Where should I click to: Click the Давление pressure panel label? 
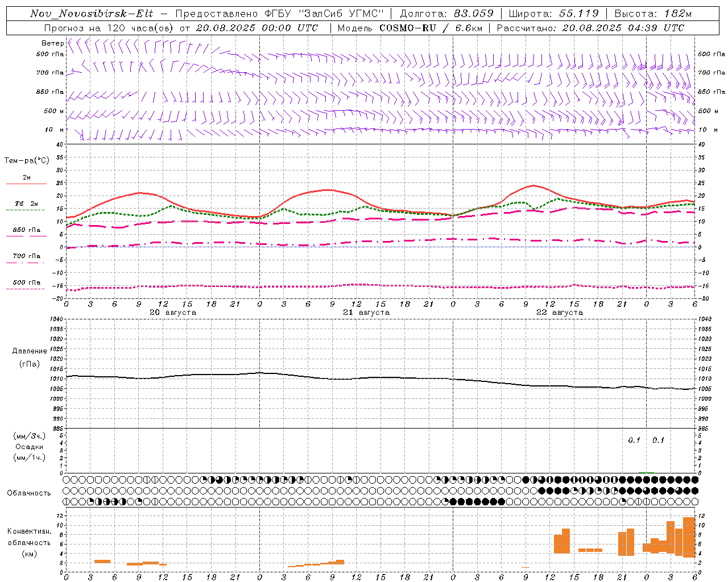pos(30,351)
